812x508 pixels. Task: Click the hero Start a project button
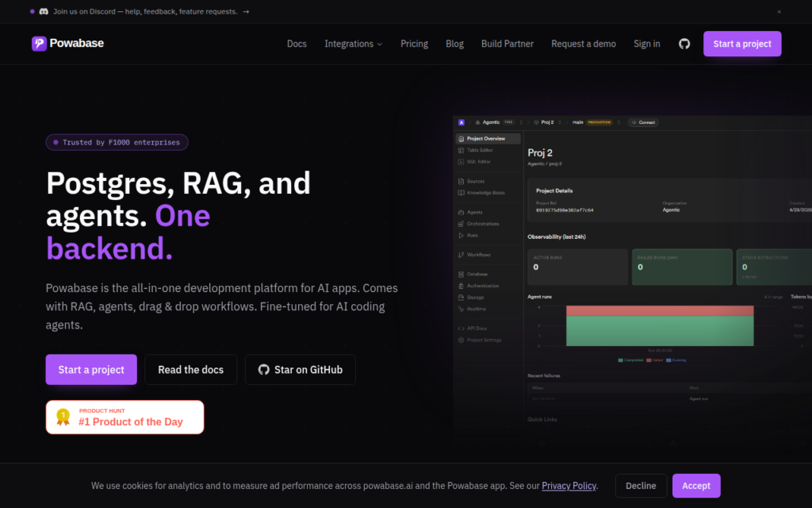pos(91,370)
